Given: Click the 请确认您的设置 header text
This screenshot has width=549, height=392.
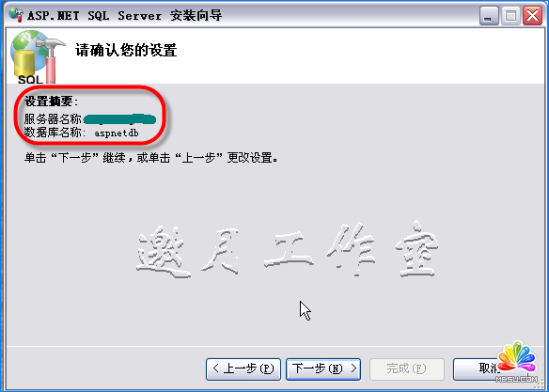Looking at the screenshot, I should pyautogui.click(x=126, y=51).
